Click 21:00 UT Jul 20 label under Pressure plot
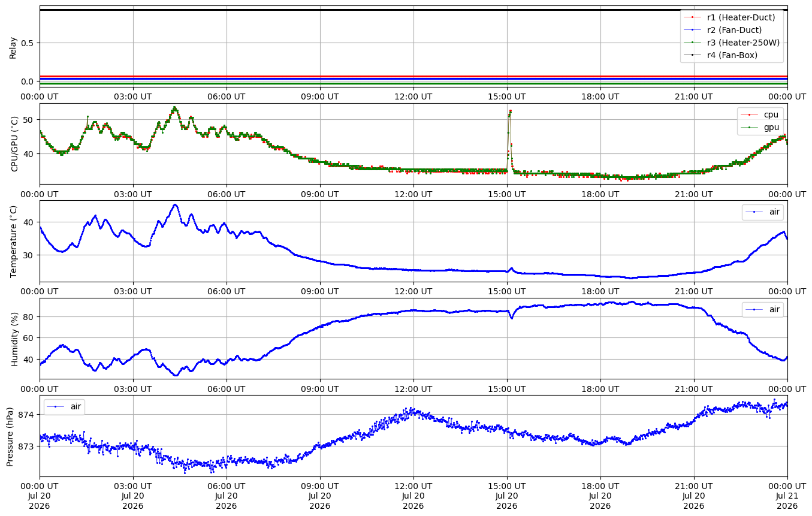 pyautogui.click(x=694, y=496)
